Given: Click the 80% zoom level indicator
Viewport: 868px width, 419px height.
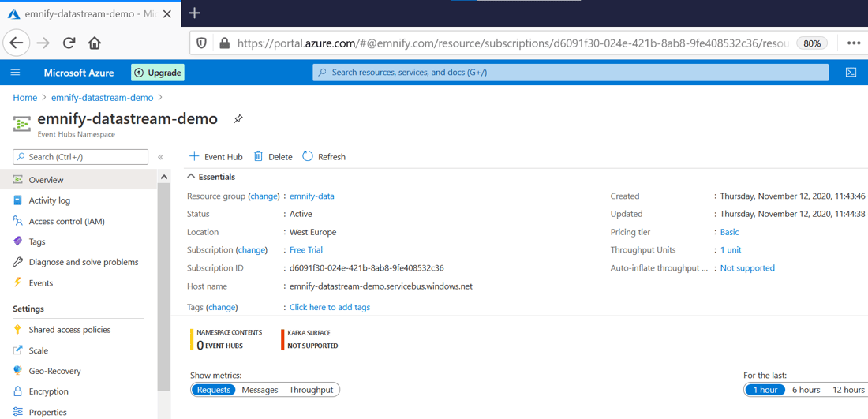Looking at the screenshot, I should click(812, 43).
